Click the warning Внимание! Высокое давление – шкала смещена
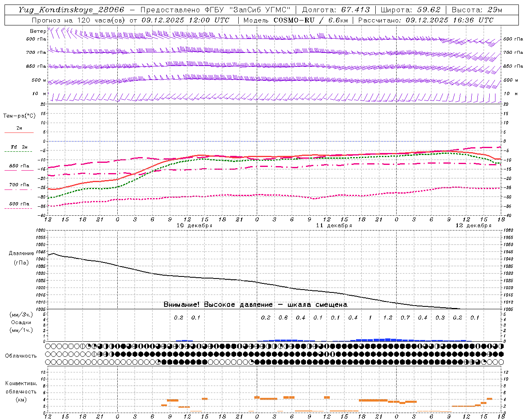 coord(256,304)
